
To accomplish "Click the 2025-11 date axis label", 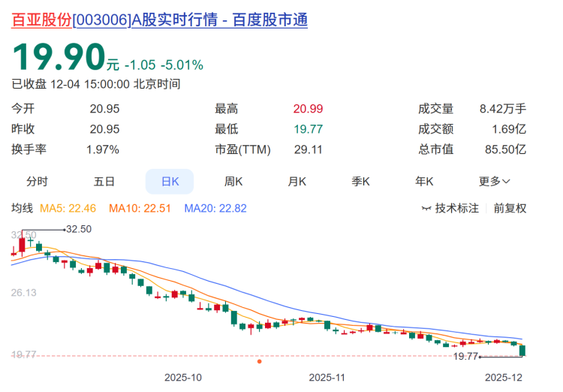I will (327, 378).
